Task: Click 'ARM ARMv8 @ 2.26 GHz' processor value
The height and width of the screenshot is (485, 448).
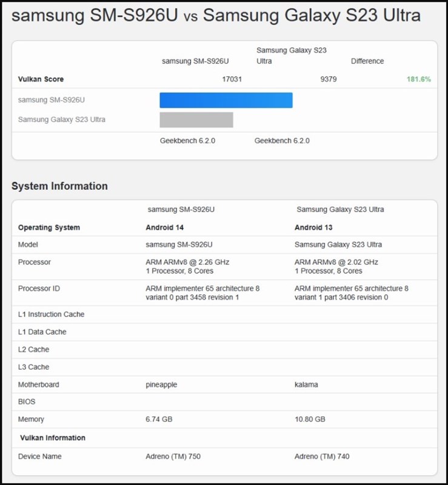Action: tap(187, 263)
